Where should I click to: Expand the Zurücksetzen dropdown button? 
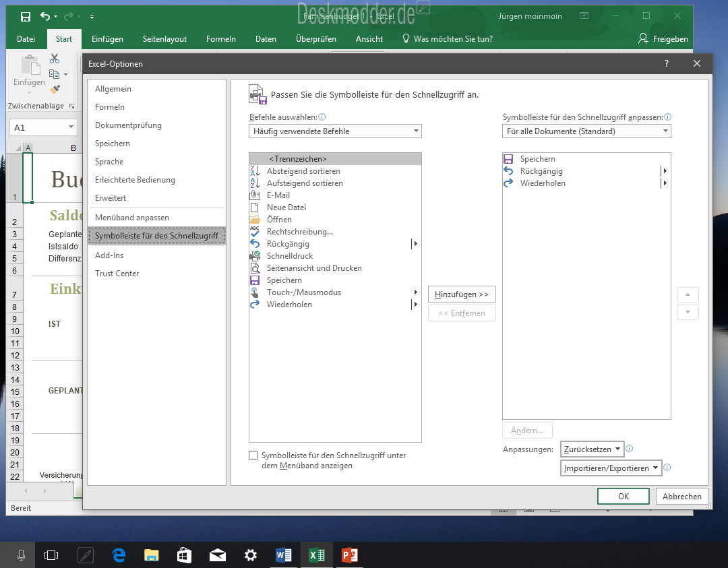click(x=592, y=449)
